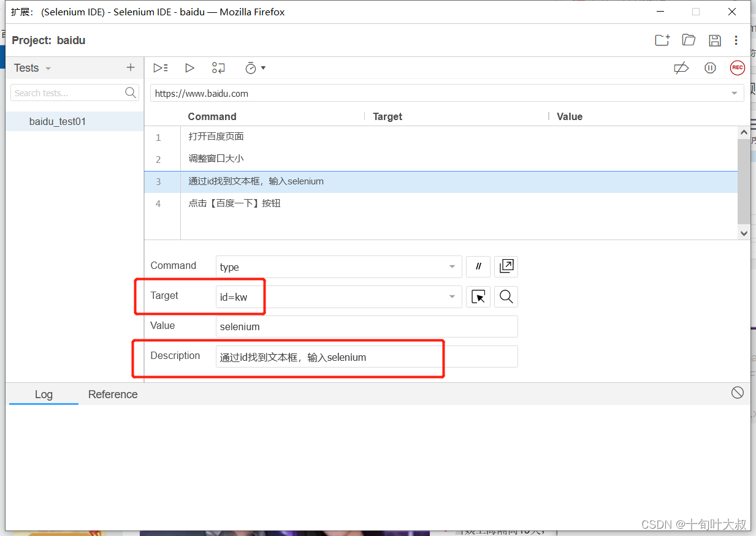Create a new project via folder-plus icon
Screen dimensions: 756x536
tap(662, 40)
